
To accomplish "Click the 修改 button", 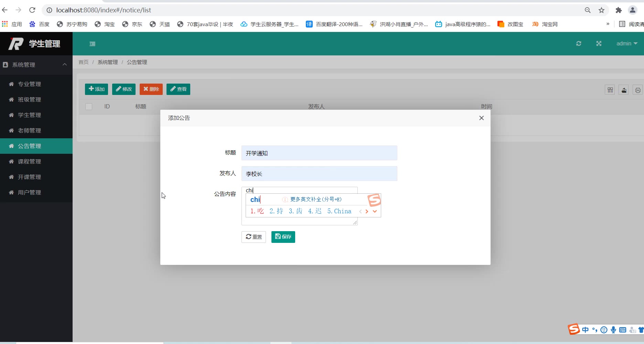I will coord(124,89).
